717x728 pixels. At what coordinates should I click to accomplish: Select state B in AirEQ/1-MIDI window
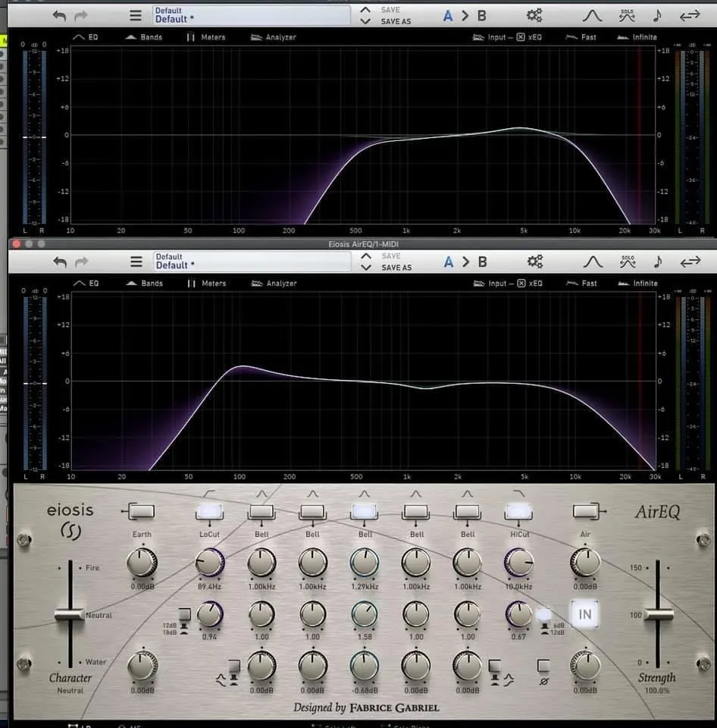[483, 262]
